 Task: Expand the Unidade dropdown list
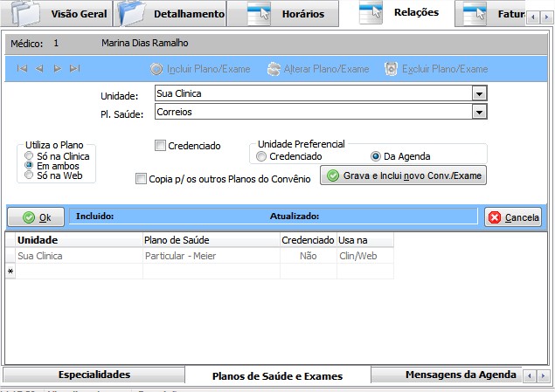pos(478,93)
